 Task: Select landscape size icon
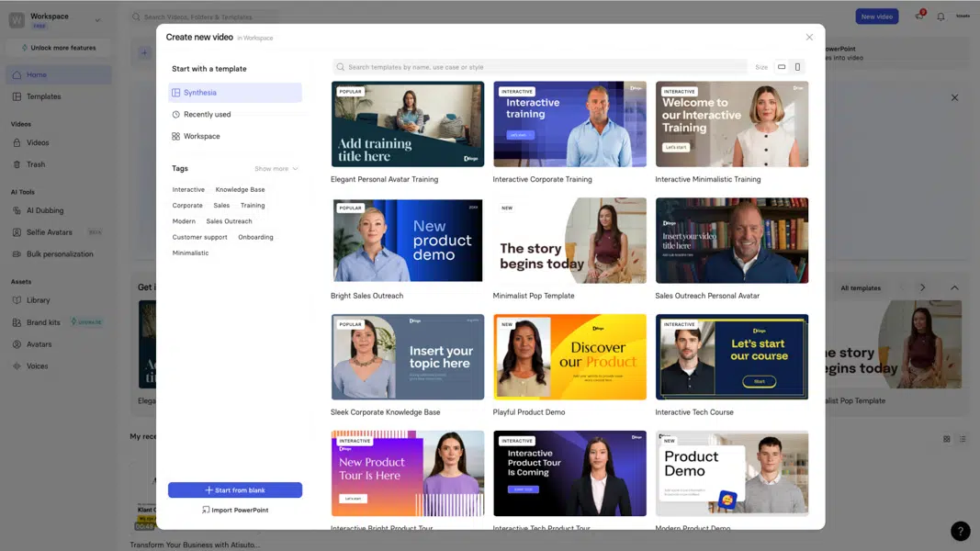782,67
